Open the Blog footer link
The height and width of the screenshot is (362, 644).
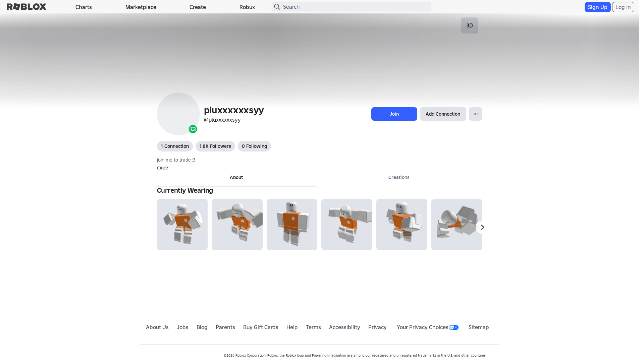pyautogui.click(x=202, y=327)
